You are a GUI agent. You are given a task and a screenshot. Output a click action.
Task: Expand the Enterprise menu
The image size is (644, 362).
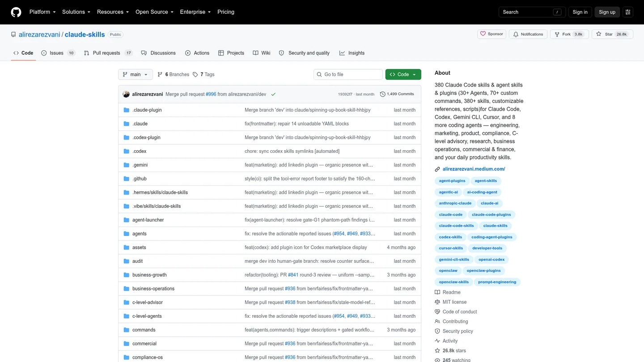tap(195, 12)
